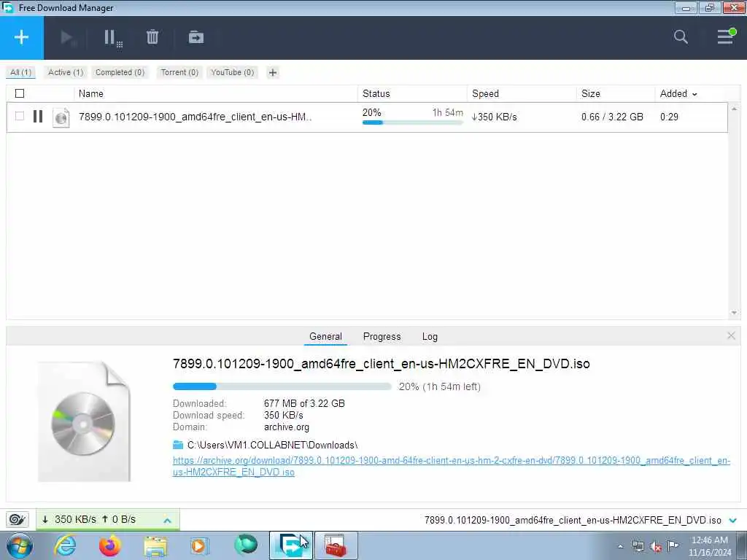Select the Torrent (0) filter
This screenshot has height=560, width=747.
[x=179, y=72]
